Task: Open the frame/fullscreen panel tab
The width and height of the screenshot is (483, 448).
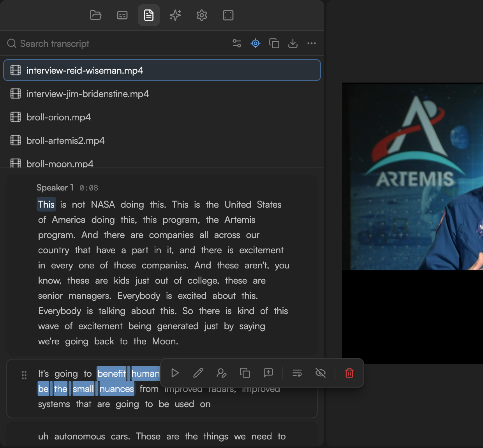Action: [x=228, y=15]
